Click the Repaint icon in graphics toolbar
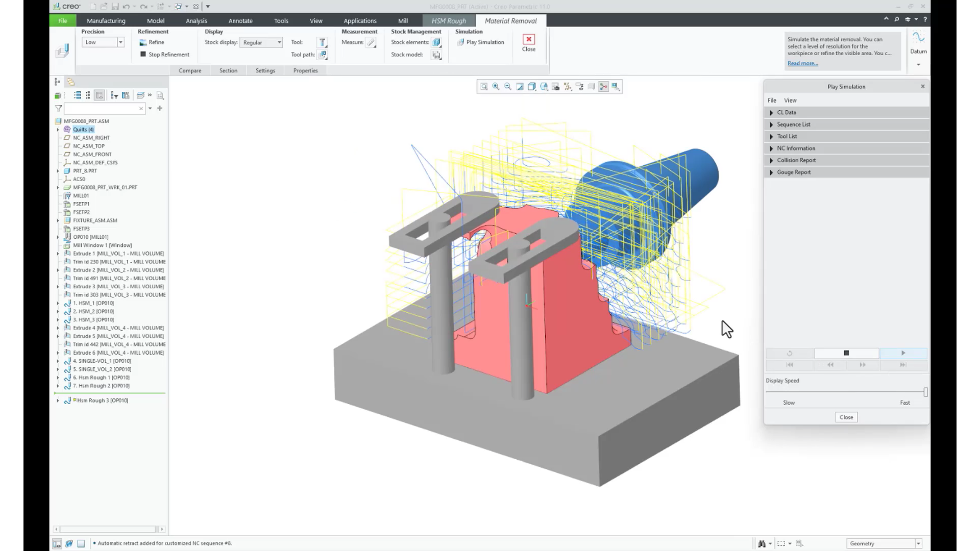This screenshot has height=551, width=980. (520, 87)
